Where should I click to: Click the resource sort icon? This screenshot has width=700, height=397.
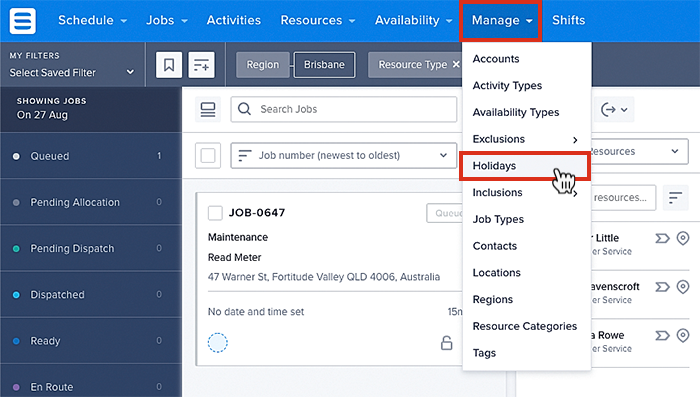[x=675, y=197]
